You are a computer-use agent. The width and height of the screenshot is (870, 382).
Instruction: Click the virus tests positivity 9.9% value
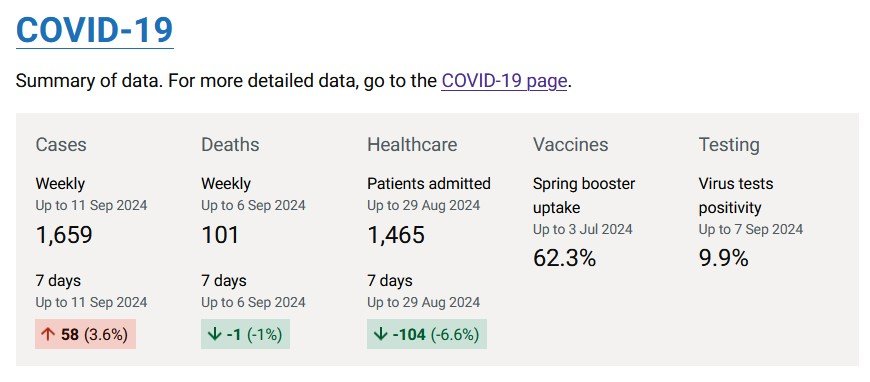click(724, 258)
